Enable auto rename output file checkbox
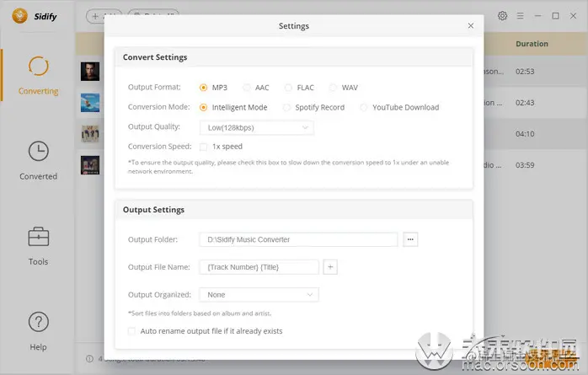This screenshot has height=375, width=588. point(131,330)
